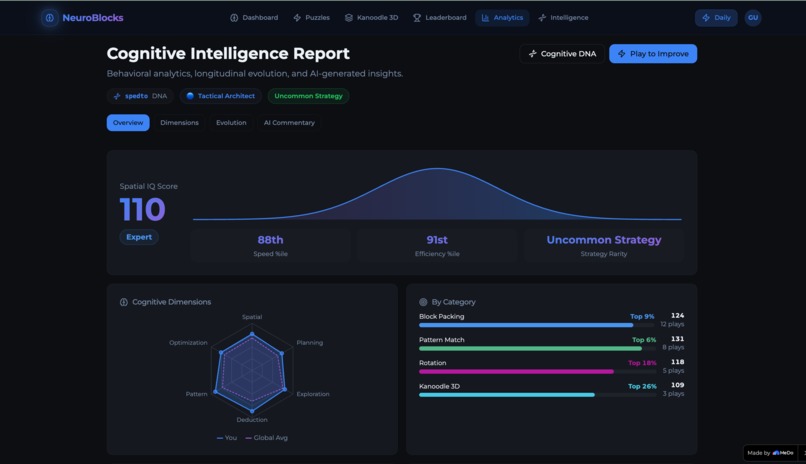This screenshot has height=464, width=806.
Task: Click the Rotation category label
Action: tap(432, 363)
